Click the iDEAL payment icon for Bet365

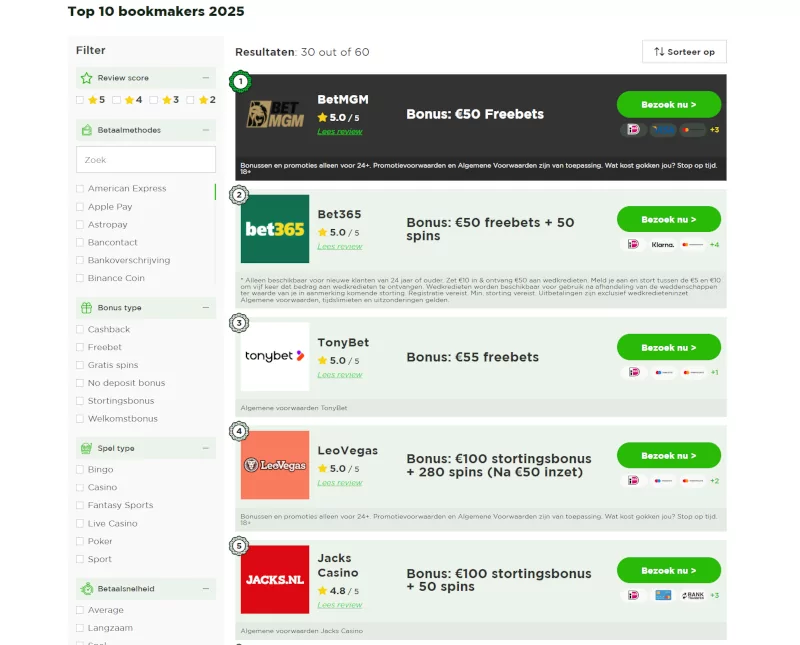(x=633, y=244)
